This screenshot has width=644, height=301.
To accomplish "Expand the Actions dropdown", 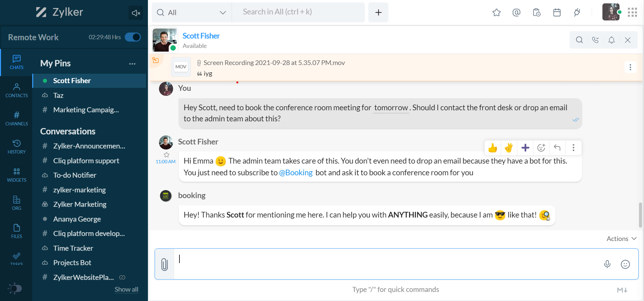I will click(621, 239).
